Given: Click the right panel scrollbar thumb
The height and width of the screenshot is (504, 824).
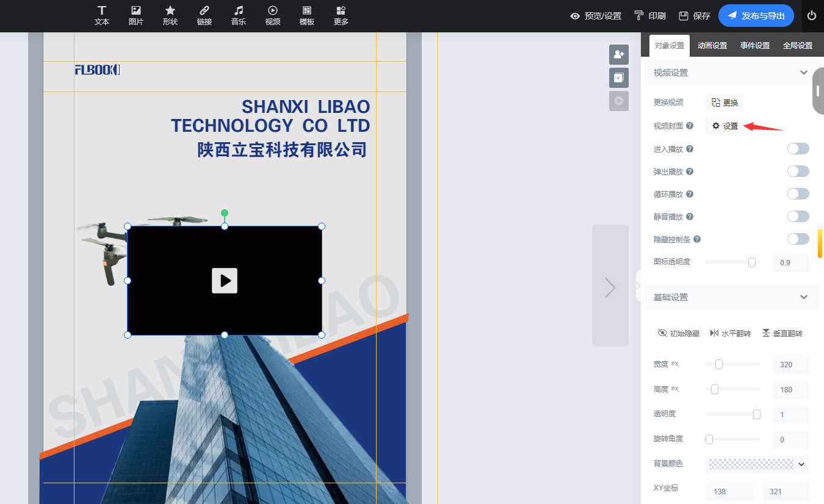Looking at the screenshot, I should click(x=818, y=92).
